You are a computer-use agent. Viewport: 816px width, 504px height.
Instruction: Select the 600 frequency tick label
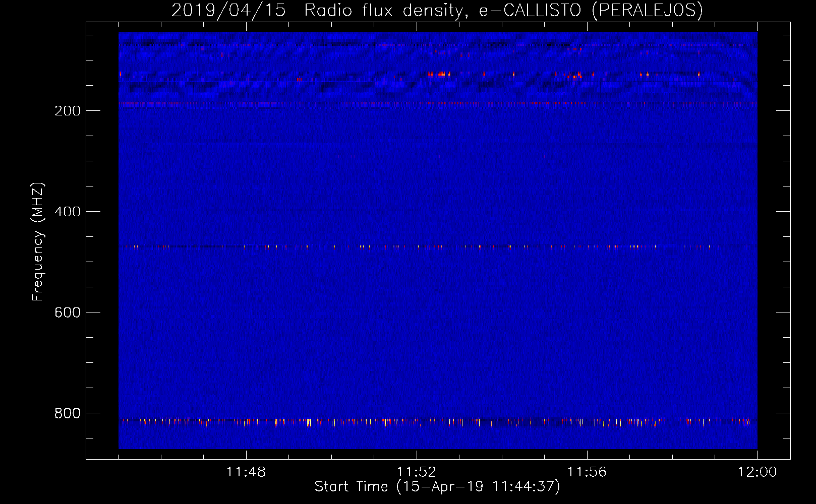tap(68, 312)
